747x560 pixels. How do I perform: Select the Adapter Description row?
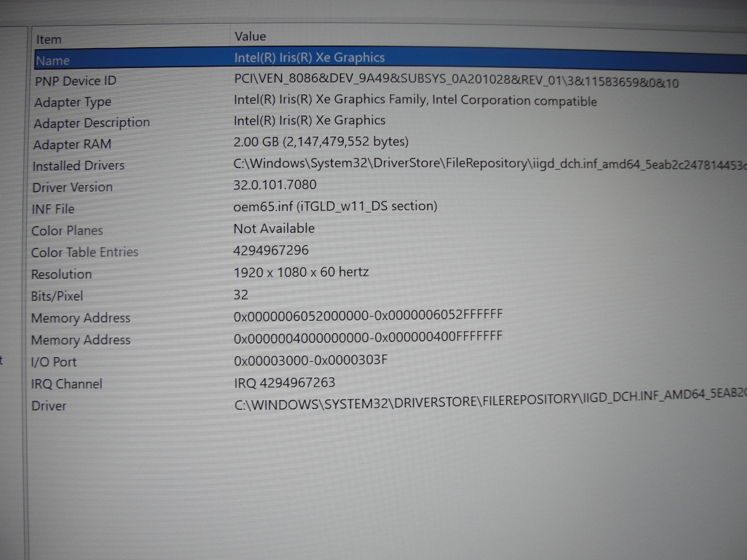coord(92,123)
